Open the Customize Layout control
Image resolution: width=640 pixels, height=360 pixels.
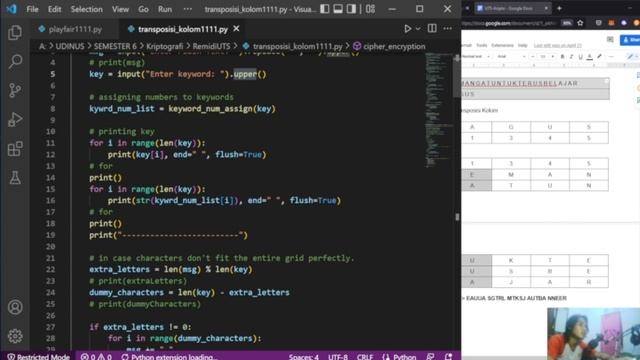click(x=370, y=9)
